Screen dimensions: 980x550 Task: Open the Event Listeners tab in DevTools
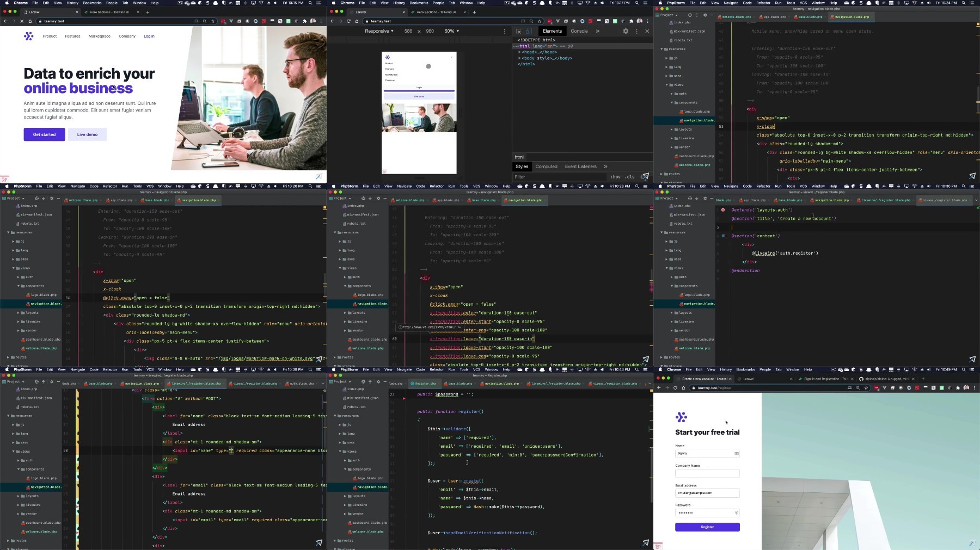click(x=580, y=166)
